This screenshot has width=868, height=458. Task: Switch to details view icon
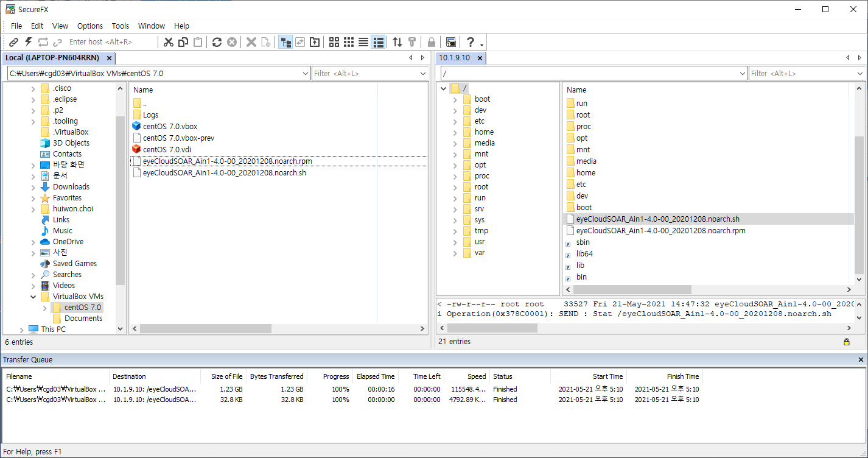pyautogui.click(x=379, y=42)
